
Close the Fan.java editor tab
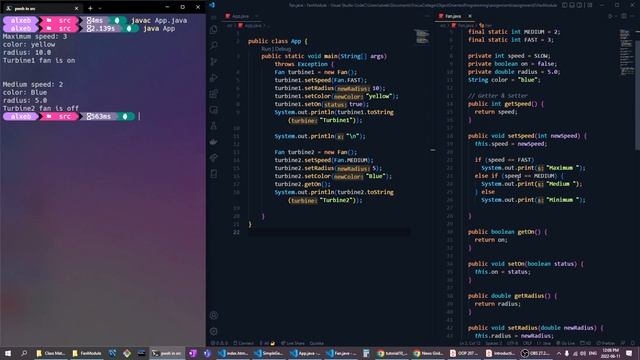pyautogui.click(x=470, y=16)
